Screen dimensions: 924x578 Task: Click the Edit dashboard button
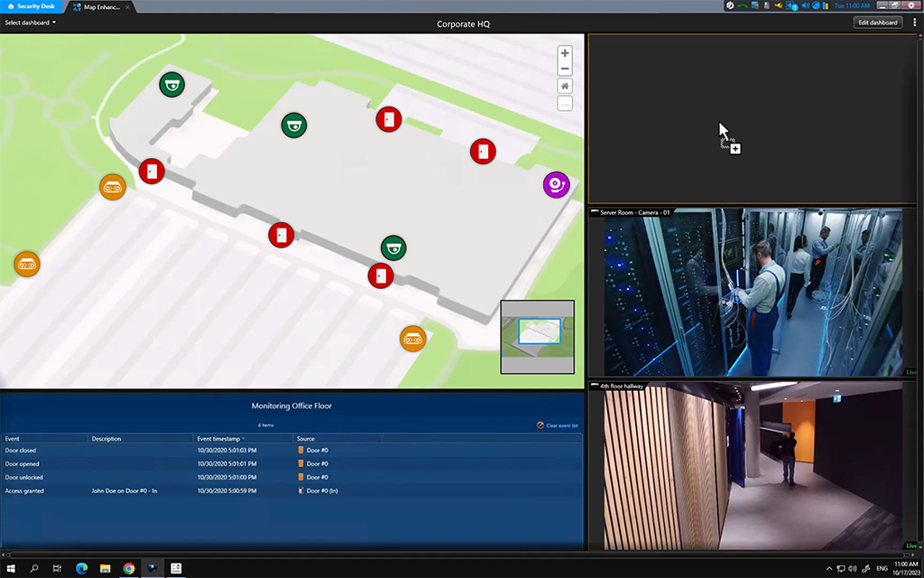[877, 23]
